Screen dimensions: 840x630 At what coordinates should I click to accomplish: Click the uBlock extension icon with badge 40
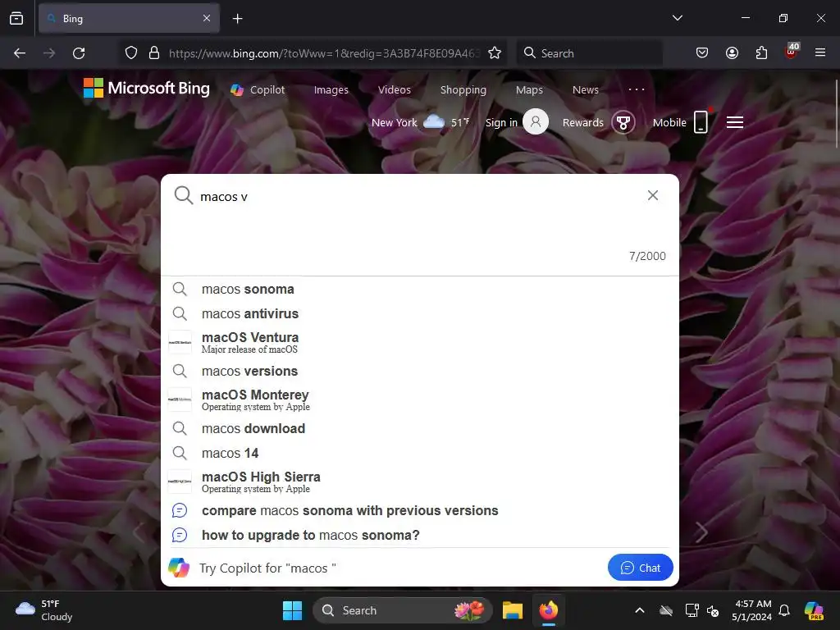tap(792, 52)
